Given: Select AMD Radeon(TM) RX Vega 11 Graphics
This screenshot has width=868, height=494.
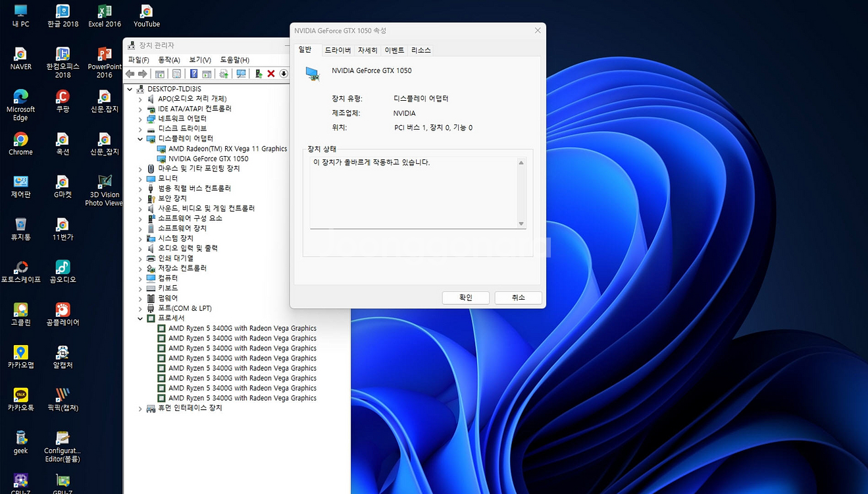Looking at the screenshot, I should (x=228, y=149).
